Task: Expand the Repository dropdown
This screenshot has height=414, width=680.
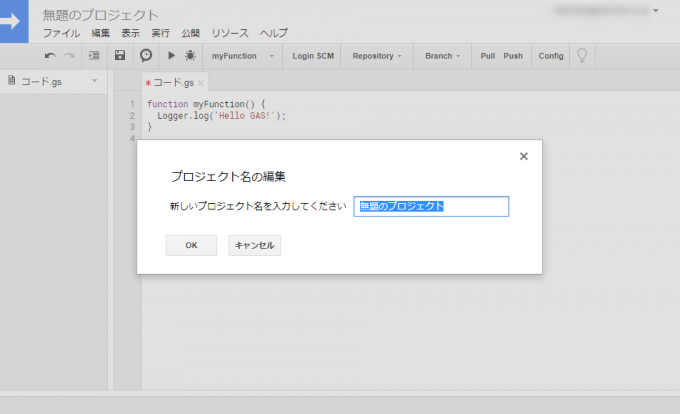Action: tap(377, 56)
